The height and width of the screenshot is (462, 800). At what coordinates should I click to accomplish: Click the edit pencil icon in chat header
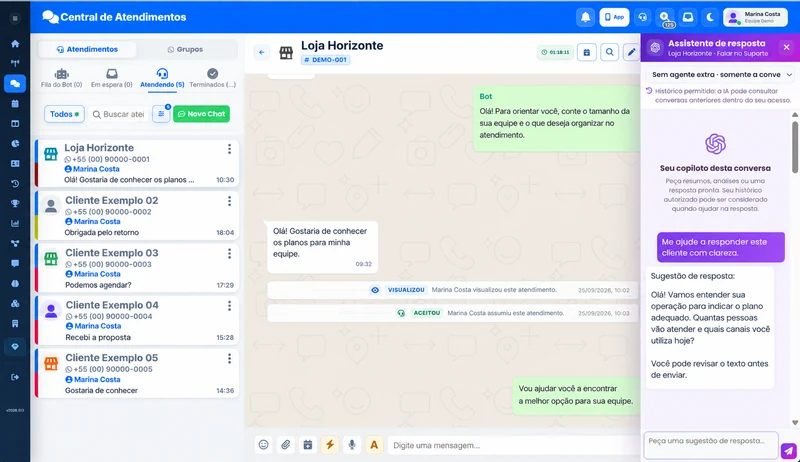631,52
